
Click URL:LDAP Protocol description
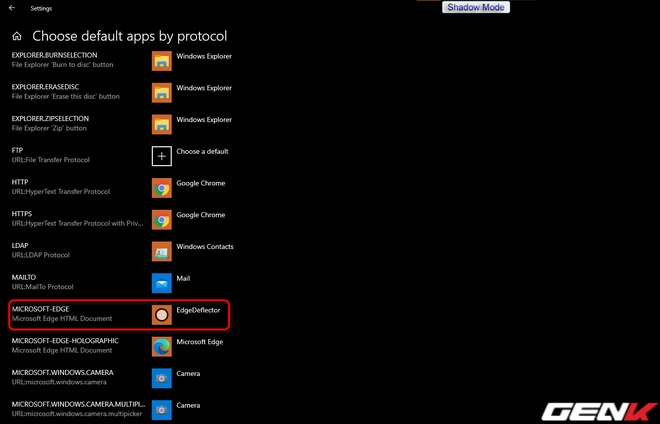click(x=41, y=255)
